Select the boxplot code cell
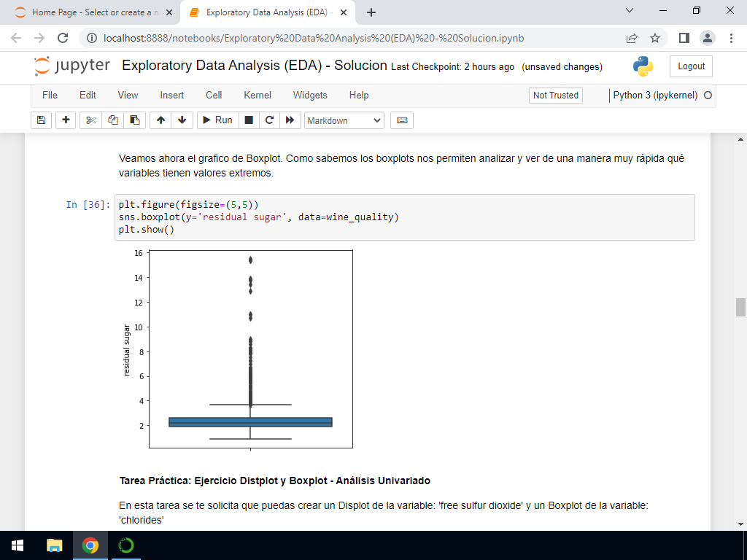747x560 pixels. pos(404,217)
